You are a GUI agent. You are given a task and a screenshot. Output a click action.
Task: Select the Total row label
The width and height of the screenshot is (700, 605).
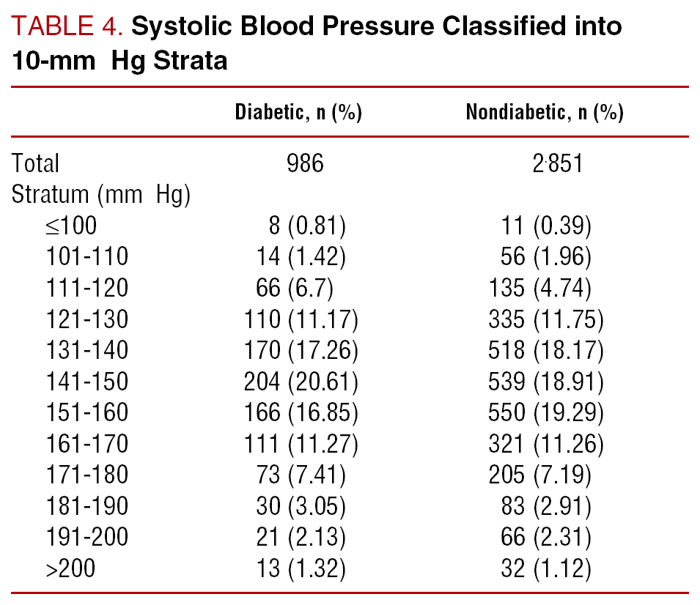[x=36, y=163]
